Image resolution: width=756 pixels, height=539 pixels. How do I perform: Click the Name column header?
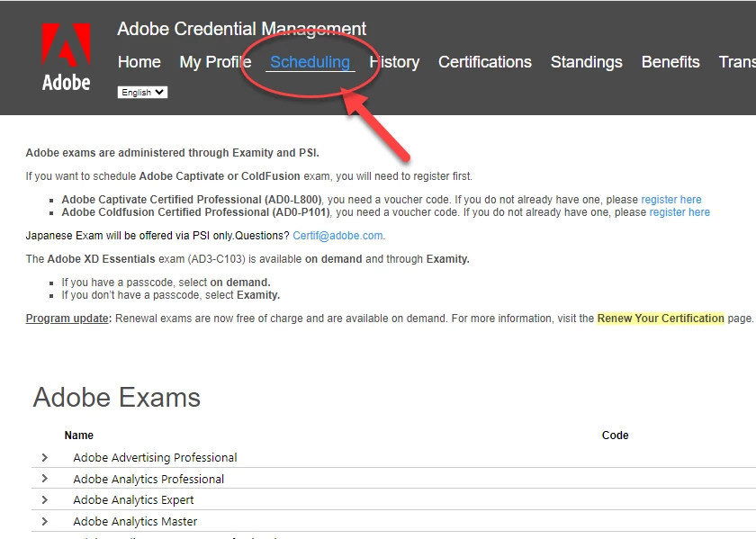[79, 436]
